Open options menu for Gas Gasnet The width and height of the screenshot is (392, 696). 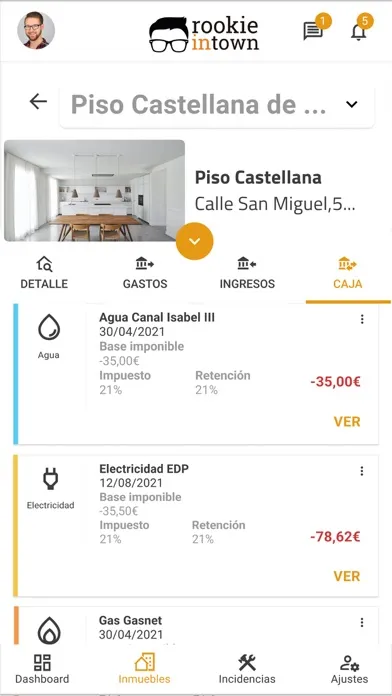(362, 623)
